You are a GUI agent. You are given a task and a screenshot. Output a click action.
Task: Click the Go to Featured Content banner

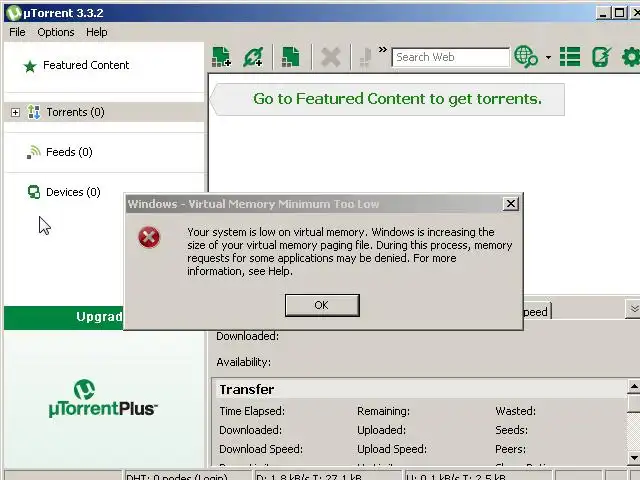coord(387,99)
